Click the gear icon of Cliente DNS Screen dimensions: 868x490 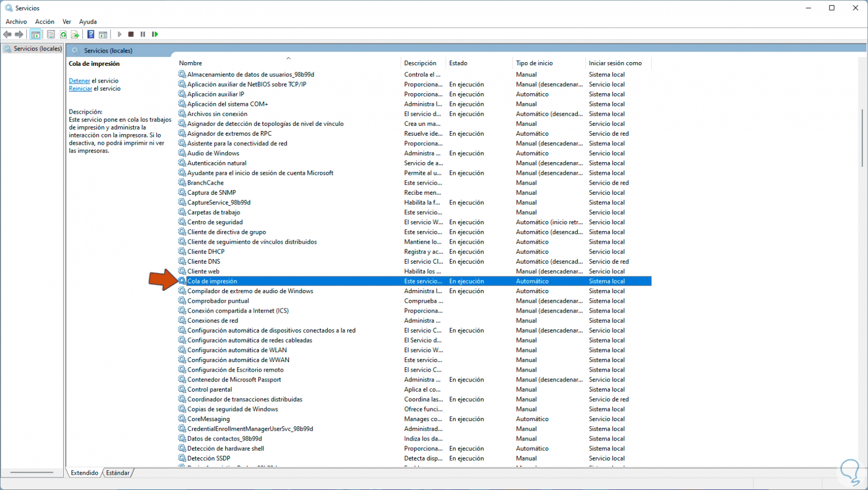click(x=182, y=262)
